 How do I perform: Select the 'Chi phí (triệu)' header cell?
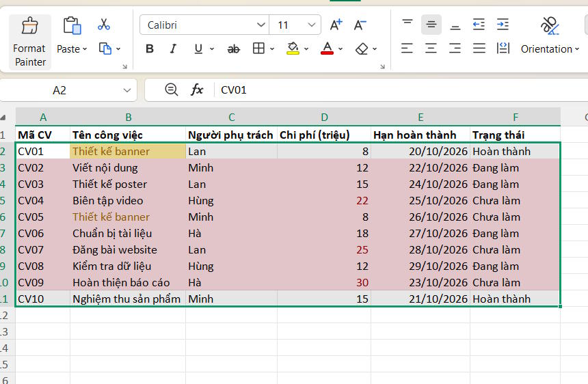tap(324, 135)
